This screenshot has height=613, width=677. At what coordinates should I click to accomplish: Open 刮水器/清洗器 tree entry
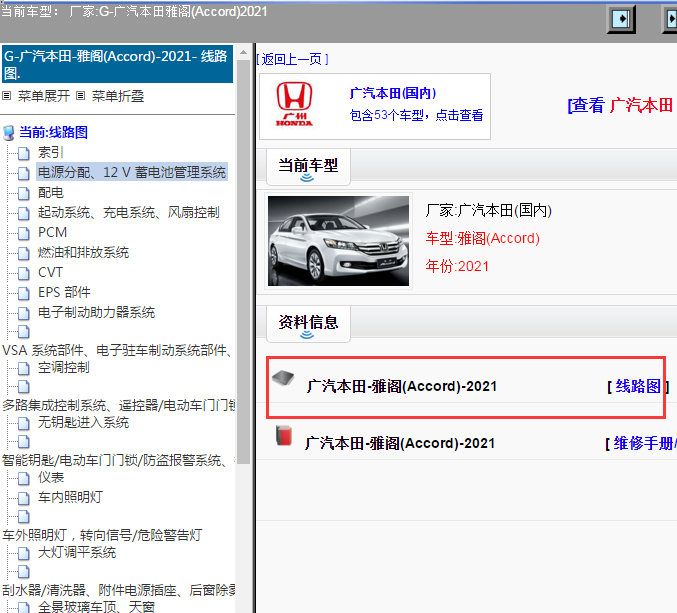[x=118, y=590]
